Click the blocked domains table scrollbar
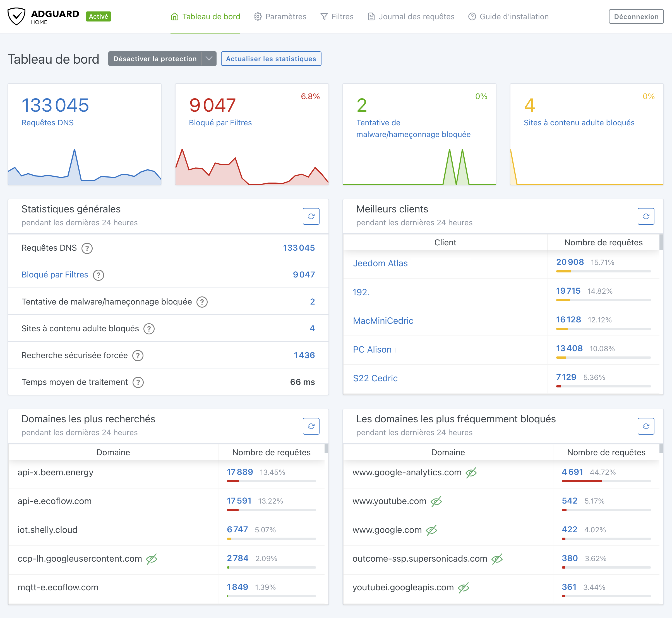This screenshot has width=672, height=618. click(x=661, y=449)
